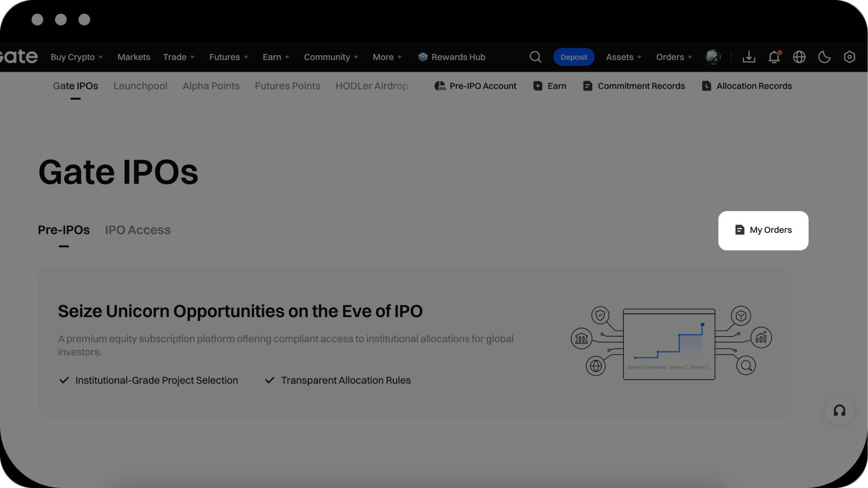Image resolution: width=868 pixels, height=488 pixels.
Task: Expand the Assets dropdown
Action: click(x=624, y=57)
